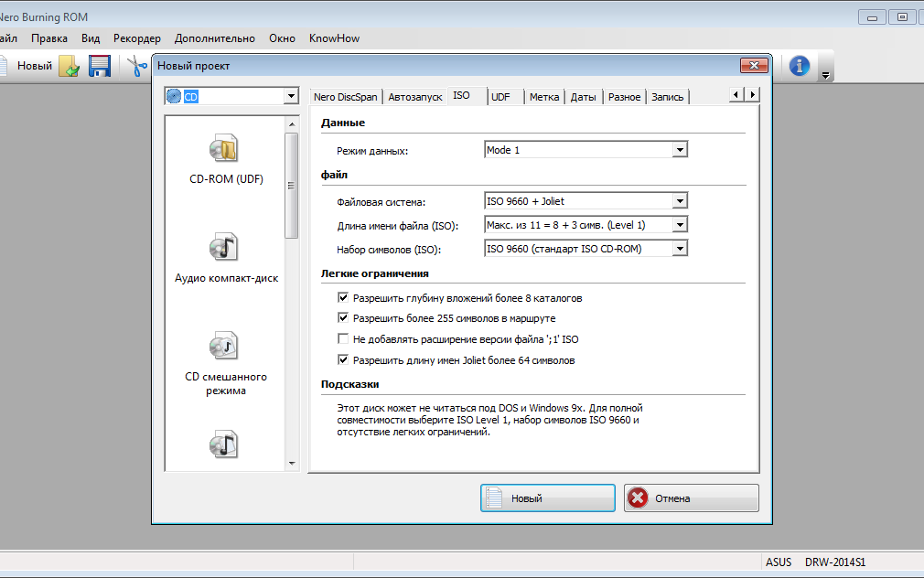Click the Отмена cancel button
Screen dimensions: 924x578
692,498
